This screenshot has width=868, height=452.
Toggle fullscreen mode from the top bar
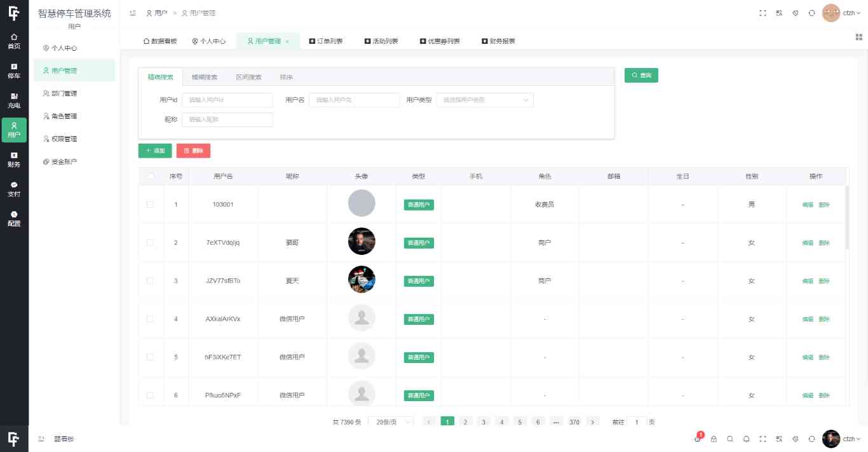pos(763,13)
